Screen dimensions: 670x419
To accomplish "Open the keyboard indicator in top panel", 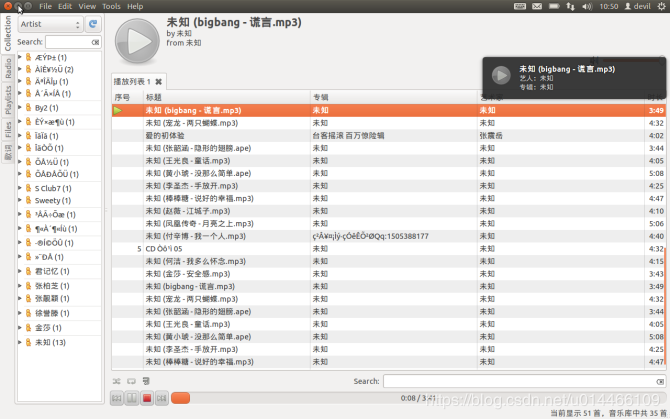I will pos(520,6).
